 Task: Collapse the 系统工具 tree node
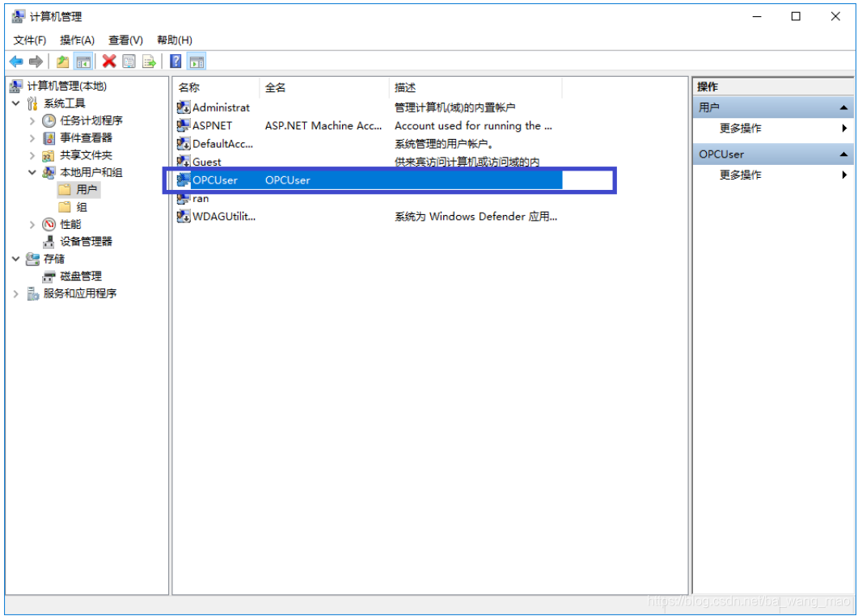16,103
